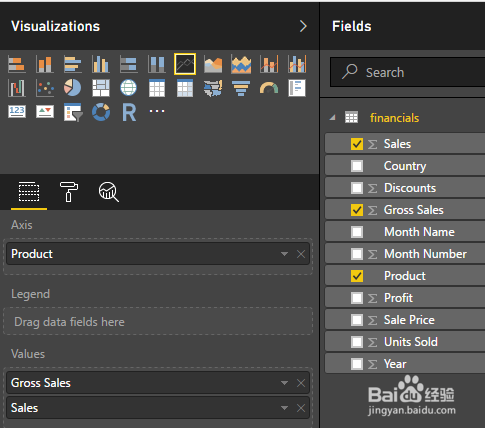Click the Legend drag data fields area
The width and height of the screenshot is (485, 428).
pos(158,322)
